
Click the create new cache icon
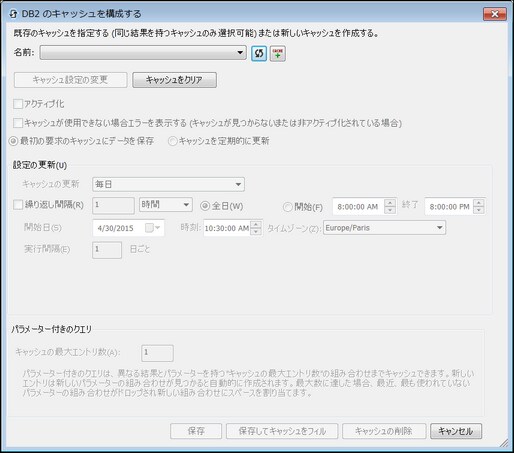(277, 53)
